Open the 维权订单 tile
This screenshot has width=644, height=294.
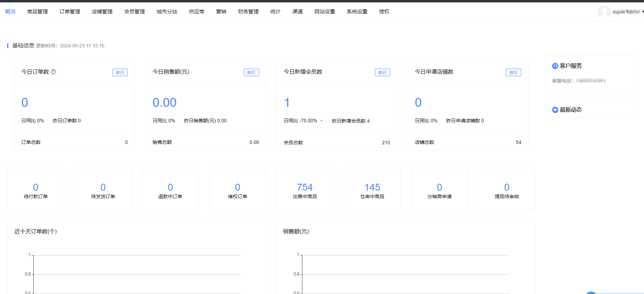coord(238,189)
